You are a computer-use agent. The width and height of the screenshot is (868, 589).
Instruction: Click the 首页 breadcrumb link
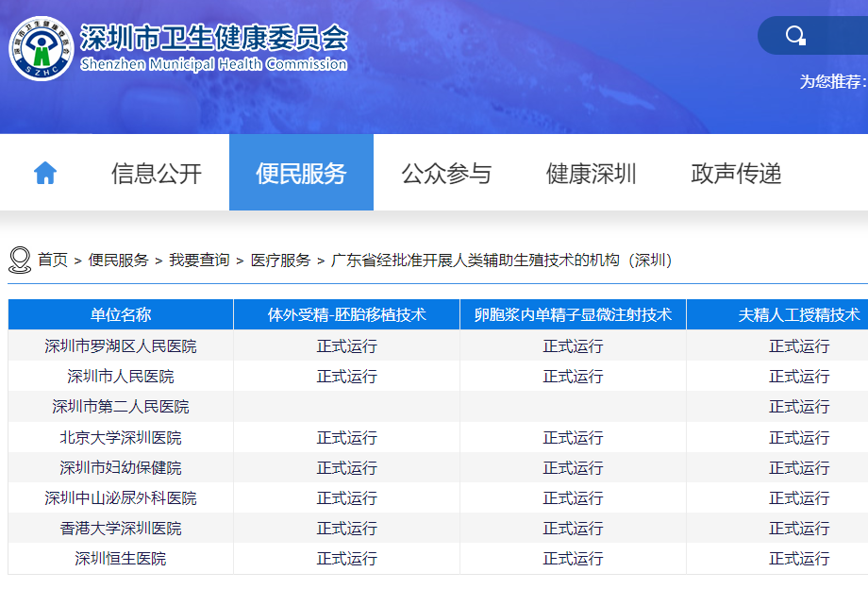pos(53,260)
